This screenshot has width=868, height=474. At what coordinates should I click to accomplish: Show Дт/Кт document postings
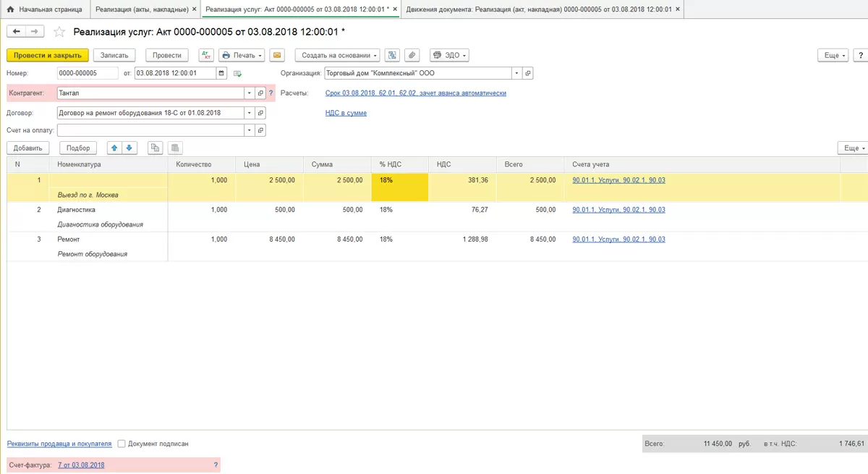coord(206,55)
